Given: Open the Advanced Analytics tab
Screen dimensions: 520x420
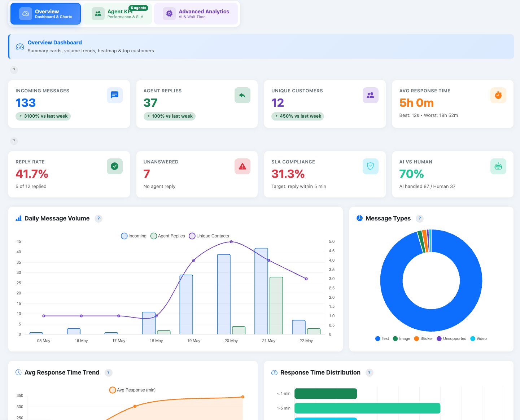Looking at the screenshot, I should coord(196,14).
